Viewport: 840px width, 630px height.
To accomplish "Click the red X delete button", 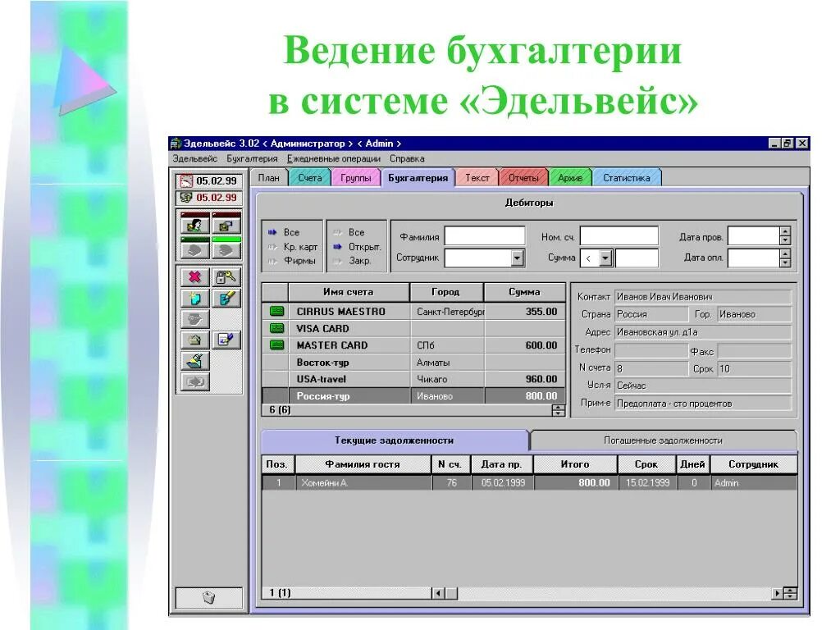I will click(x=195, y=277).
